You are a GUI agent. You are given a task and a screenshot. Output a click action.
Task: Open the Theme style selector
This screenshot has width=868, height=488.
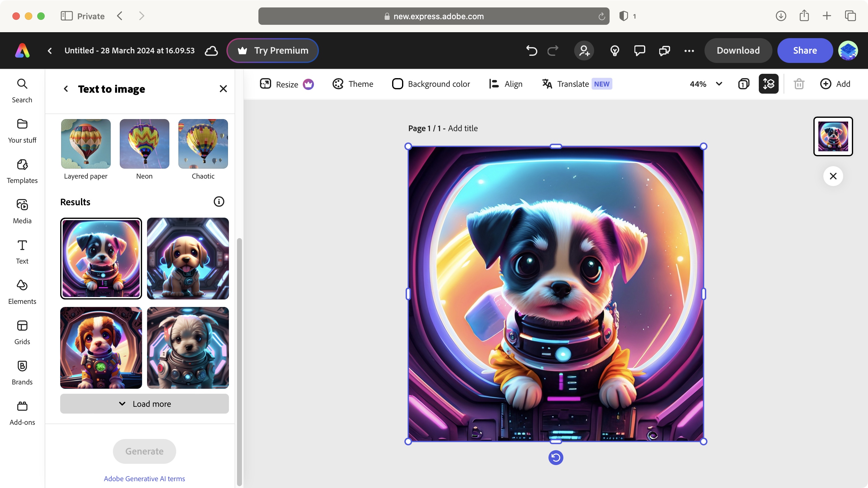[353, 83]
